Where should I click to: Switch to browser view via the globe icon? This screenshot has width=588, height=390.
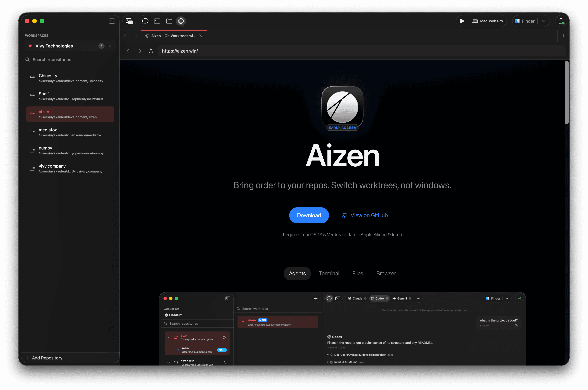pyautogui.click(x=181, y=21)
